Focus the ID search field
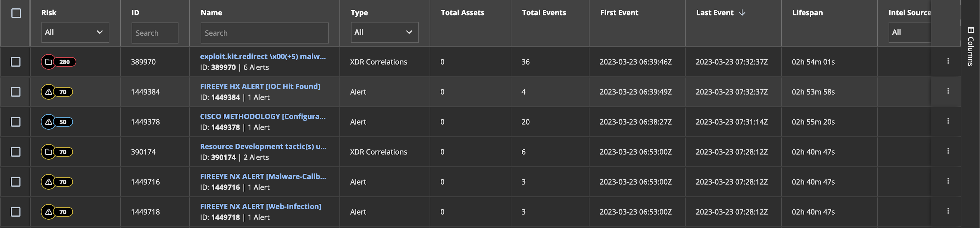 point(155,33)
